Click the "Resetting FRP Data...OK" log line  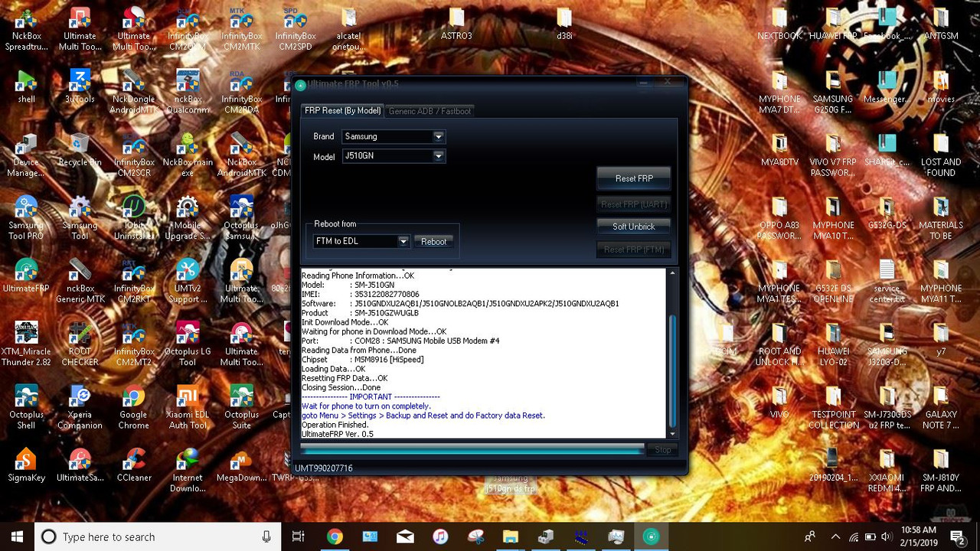coord(345,378)
